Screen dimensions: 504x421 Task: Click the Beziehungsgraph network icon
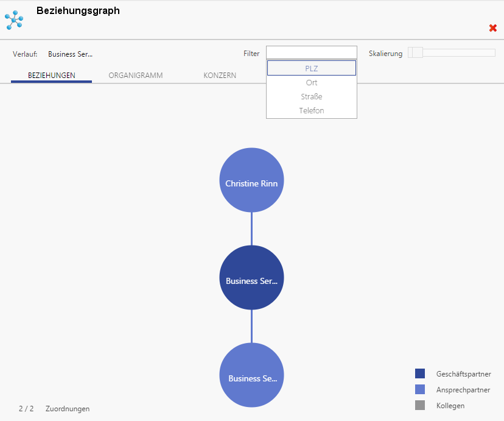[14, 20]
